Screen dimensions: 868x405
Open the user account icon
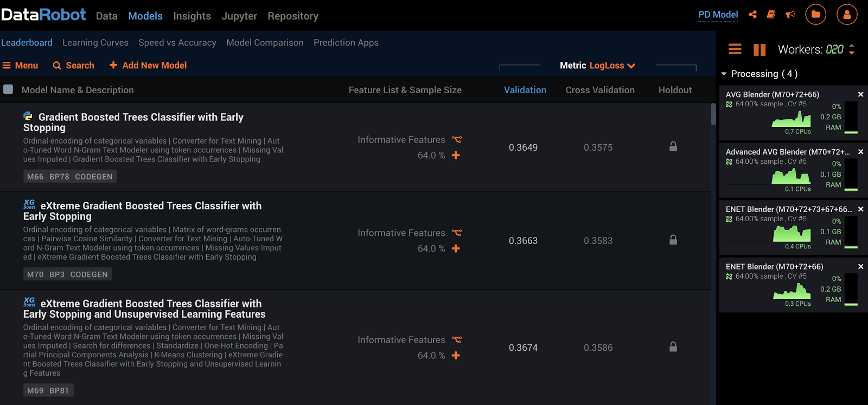tap(847, 15)
